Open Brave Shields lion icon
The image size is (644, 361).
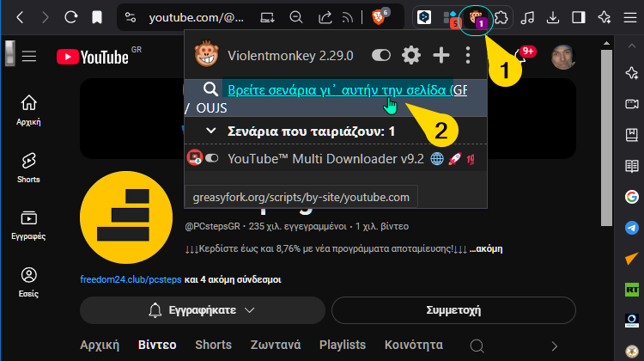coord(379,17)
